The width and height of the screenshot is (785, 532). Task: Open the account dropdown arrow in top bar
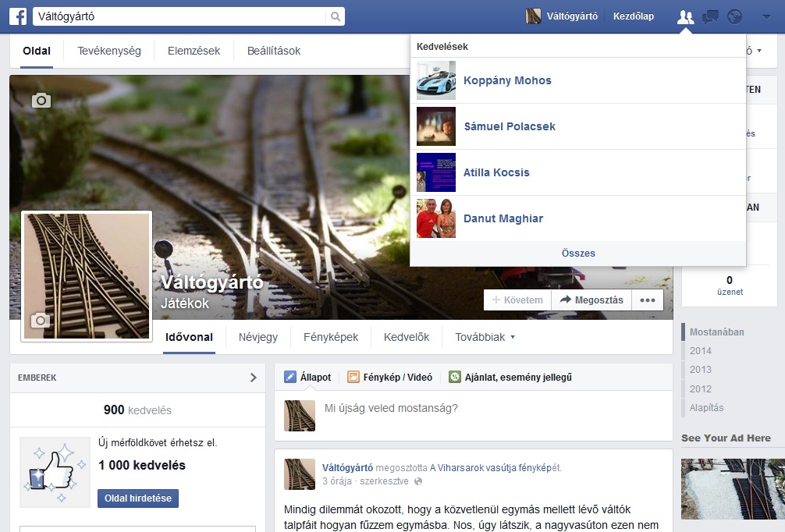(765, 16)
